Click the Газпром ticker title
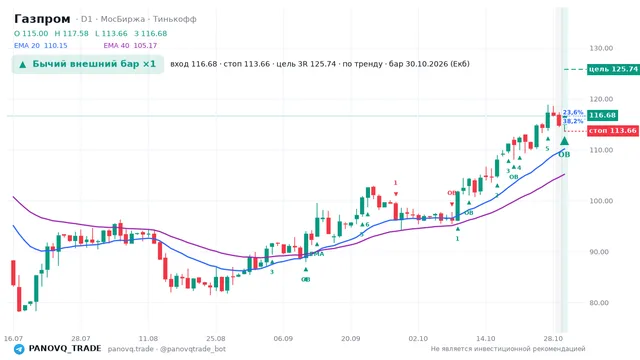640x360 pixels. (42, 19)
